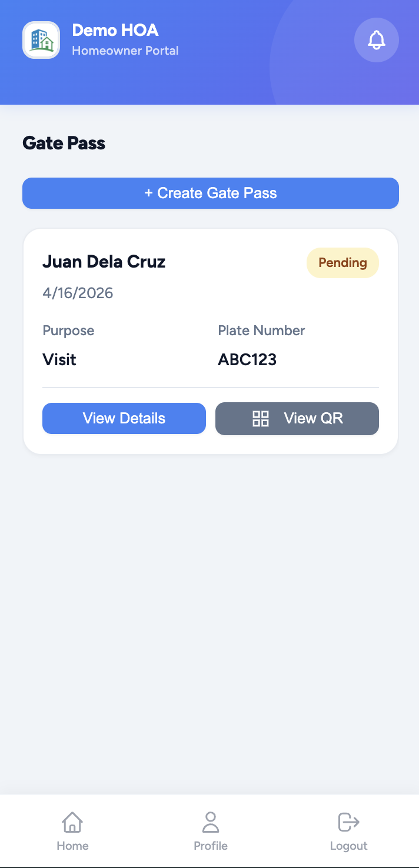Click the house icon in bottom navigation
This screenshot has height=868, width=419.
[72, 822]
